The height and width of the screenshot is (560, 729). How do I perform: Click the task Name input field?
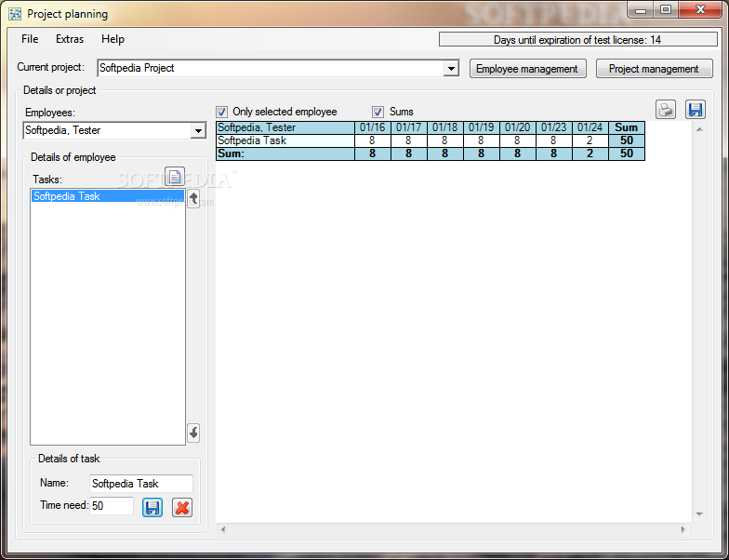click(x=141, y=484)
